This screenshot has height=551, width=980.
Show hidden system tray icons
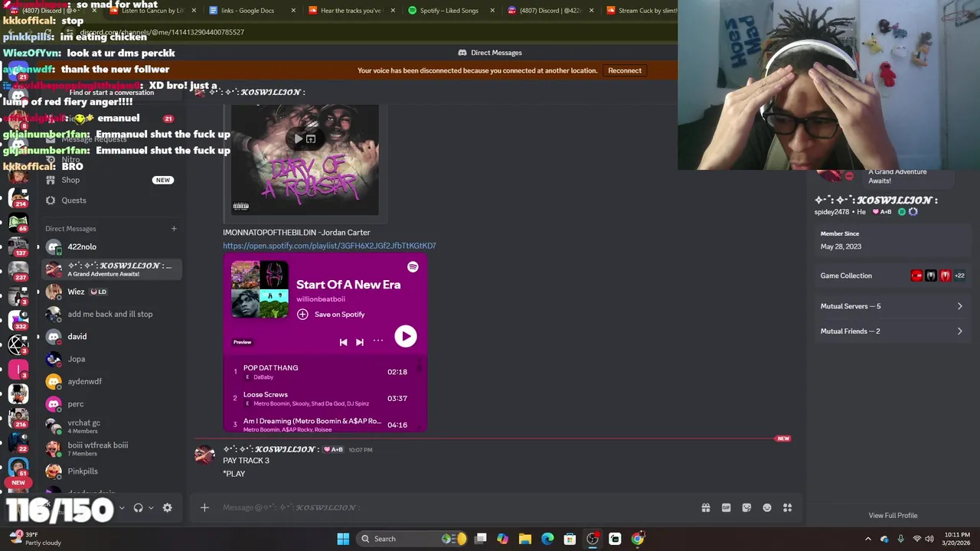(x=868, y=539)
